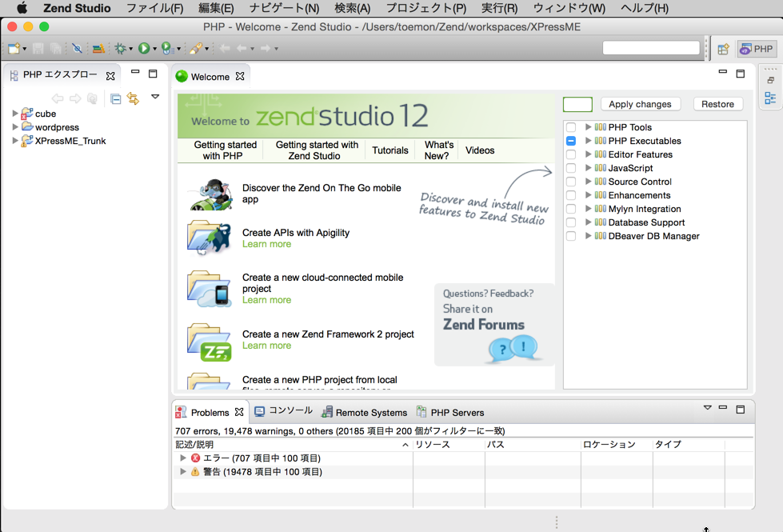783x532 pixels.
Task: Click the stacked books toolbar icon
Action: pyautogui.click(x=98, y=49)
